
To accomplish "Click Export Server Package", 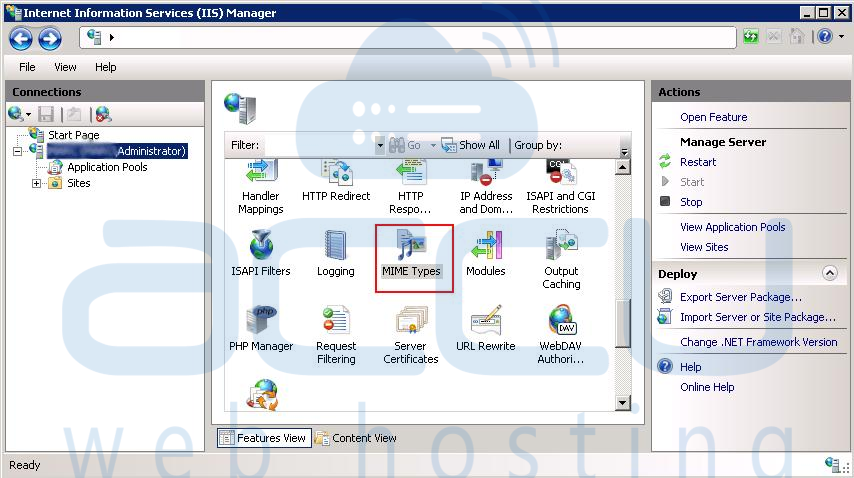I will click(x=741, y=297).
